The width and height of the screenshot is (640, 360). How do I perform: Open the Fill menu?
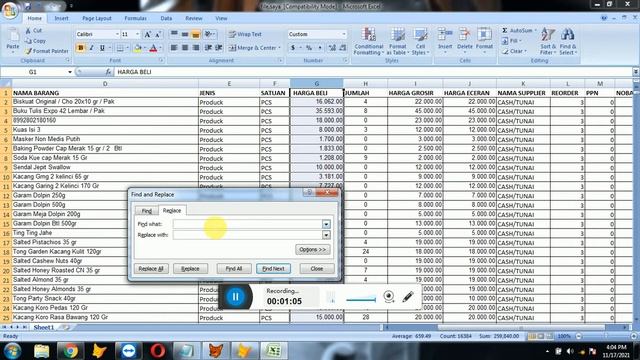(512, 41)
